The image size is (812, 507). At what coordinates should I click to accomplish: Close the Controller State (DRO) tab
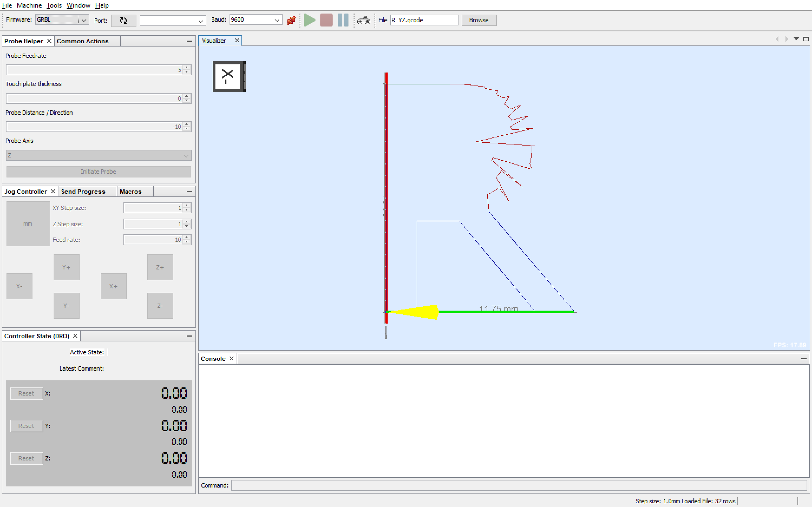coord(75,336)
